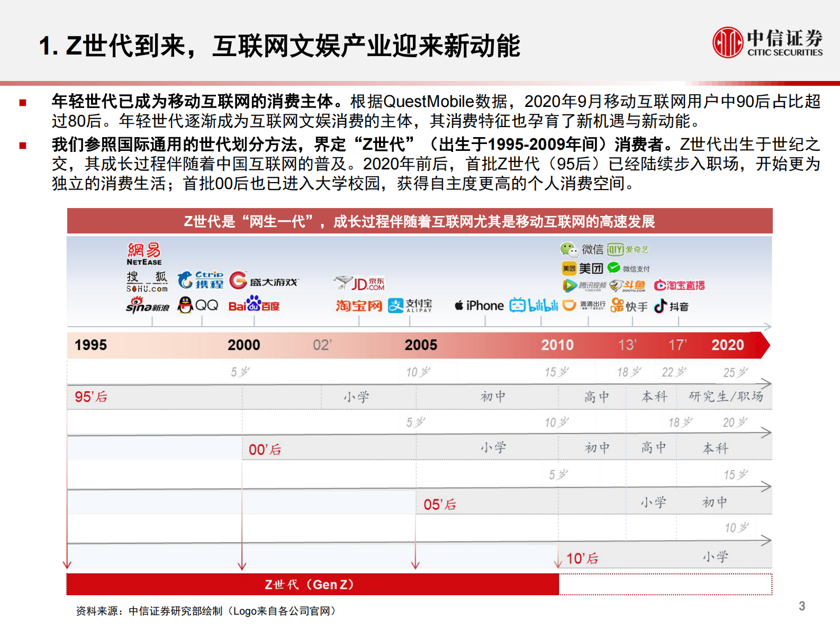This screenshot has height=630, width=840.
Task: Click the Baidu logo
Action: pyautogui.click(x=254, y=304)
